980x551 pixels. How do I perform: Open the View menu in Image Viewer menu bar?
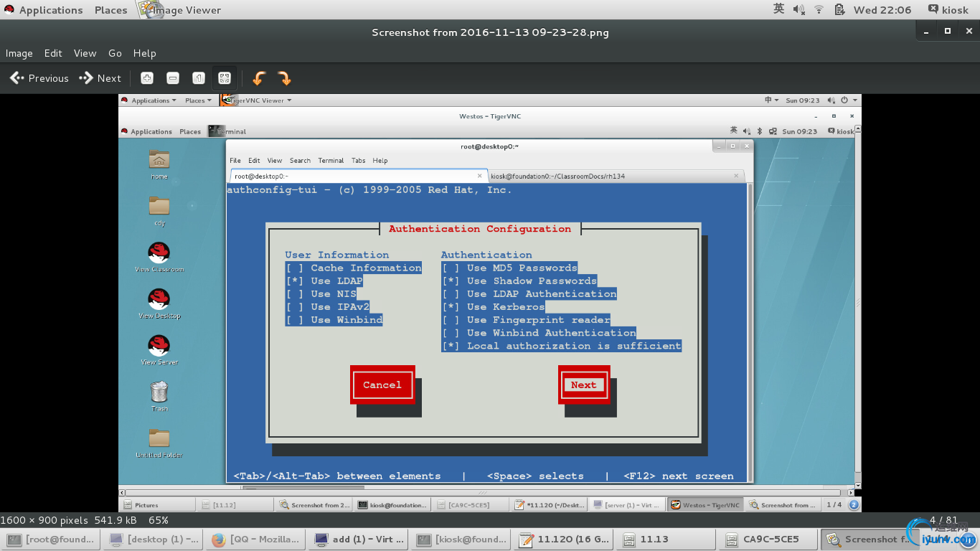point(85,53)
